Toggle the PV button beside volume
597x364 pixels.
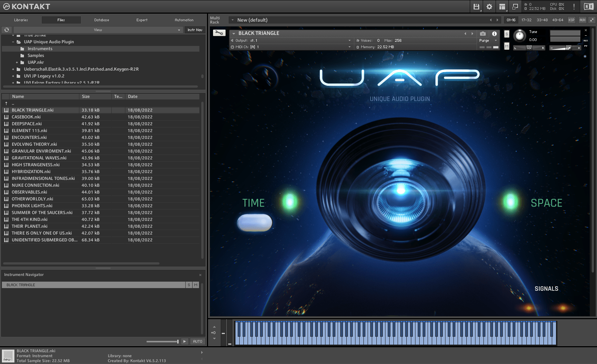[586, 46]
